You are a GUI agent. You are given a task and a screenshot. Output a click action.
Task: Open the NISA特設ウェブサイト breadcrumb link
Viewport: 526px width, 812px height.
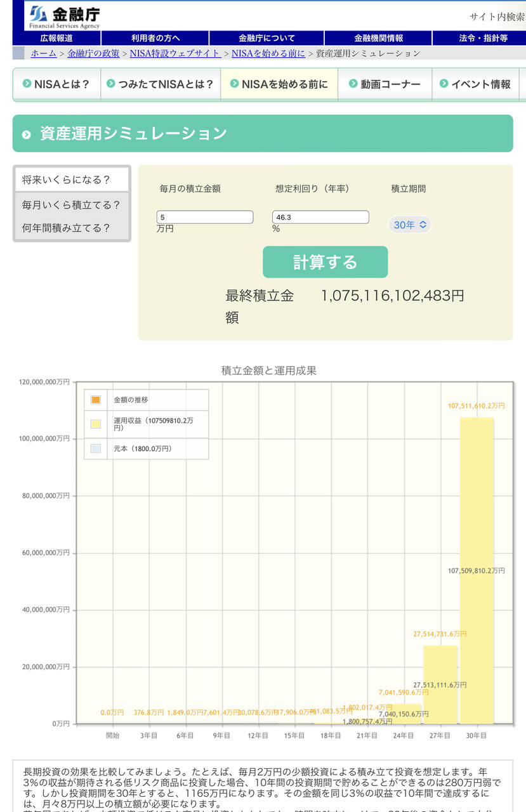[x=175, y=53]
